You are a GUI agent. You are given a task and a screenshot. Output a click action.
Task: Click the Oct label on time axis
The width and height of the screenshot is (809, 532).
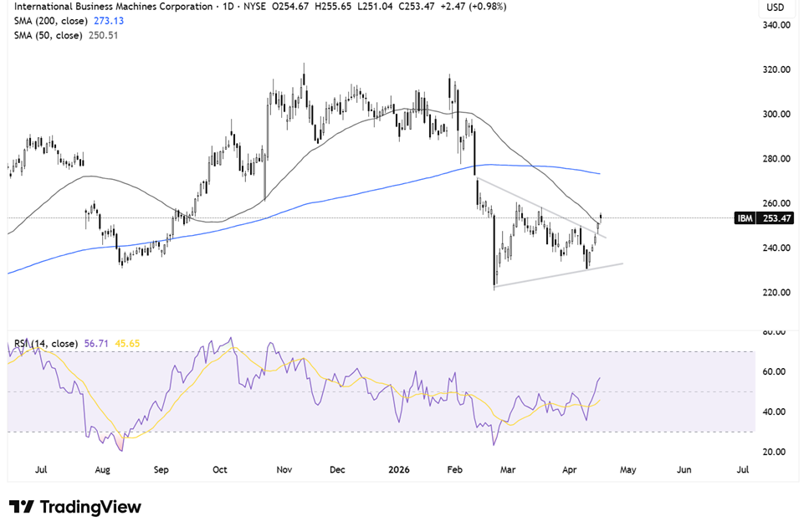tap(220, 470)
